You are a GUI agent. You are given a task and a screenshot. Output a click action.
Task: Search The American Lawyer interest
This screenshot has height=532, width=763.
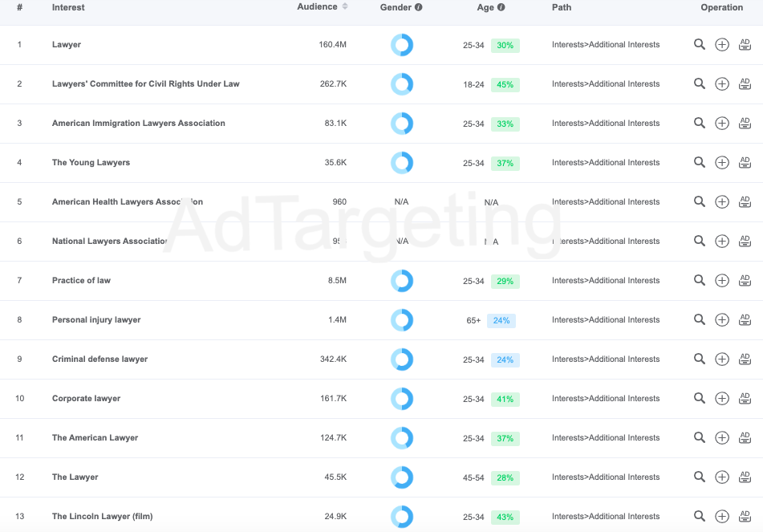pyautogui.click(x=700, y=437)
